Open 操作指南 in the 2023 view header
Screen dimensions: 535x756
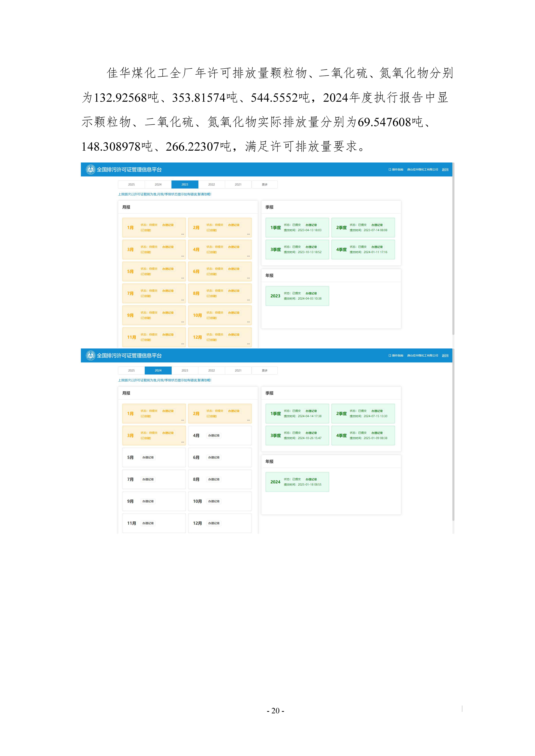(x=396, y=170)
